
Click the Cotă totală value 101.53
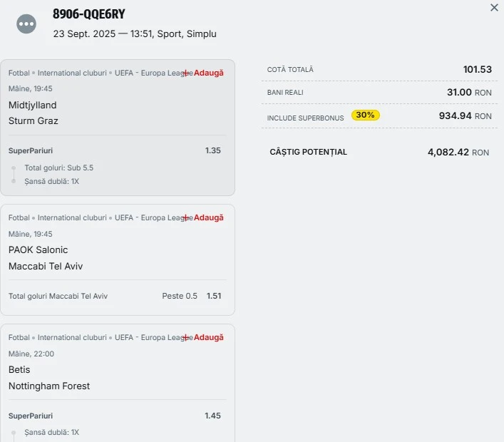(x=477, y=69)
